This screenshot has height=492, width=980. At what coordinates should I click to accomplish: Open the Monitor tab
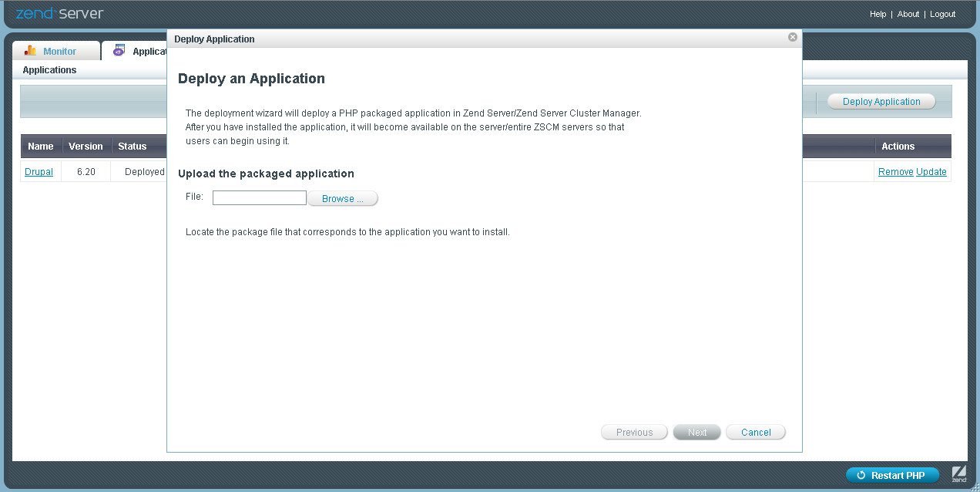56,51
